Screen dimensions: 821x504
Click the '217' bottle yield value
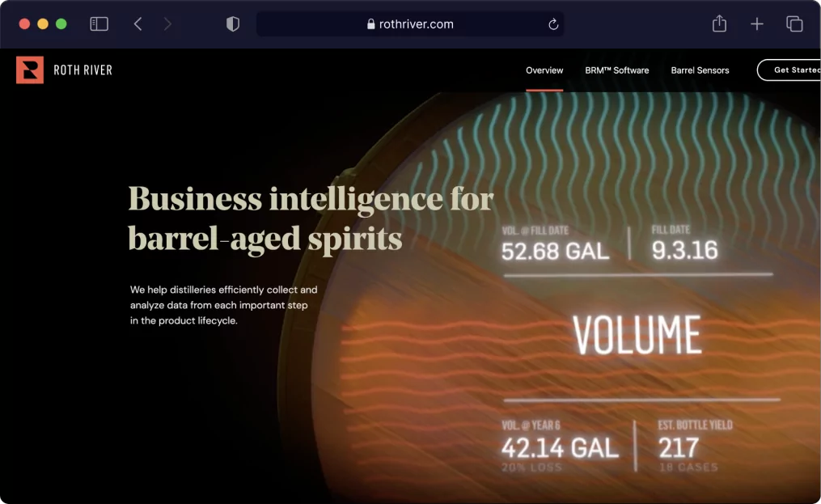[679, 448]
